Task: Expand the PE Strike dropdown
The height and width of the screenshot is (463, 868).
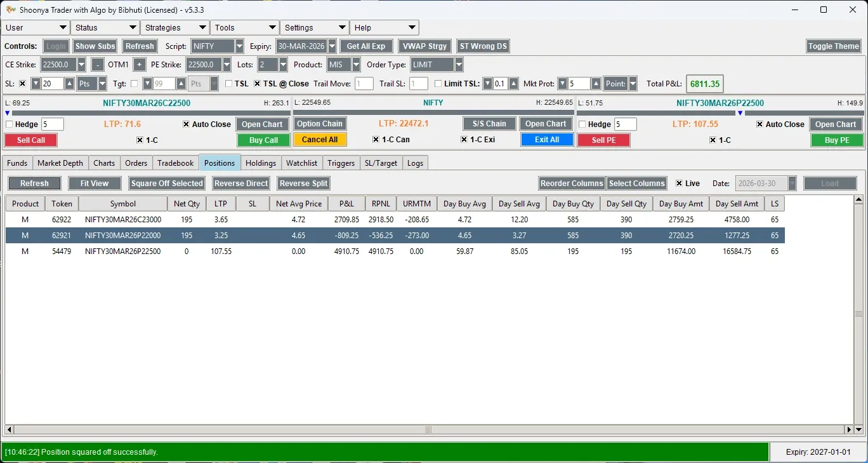Action: [x=227, y=65]
